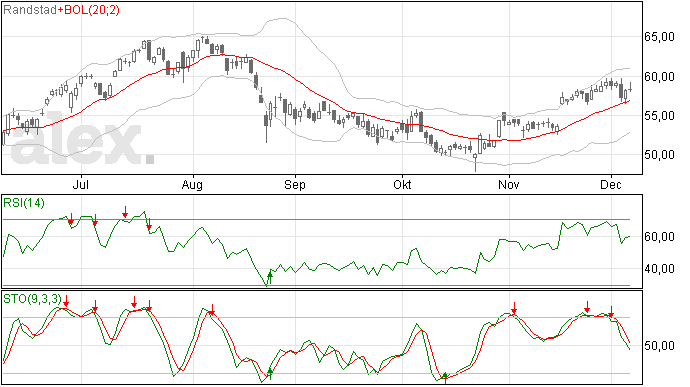Select the +BOL(20;2) indicator label

pyautogui.click(x=88, y=10)
